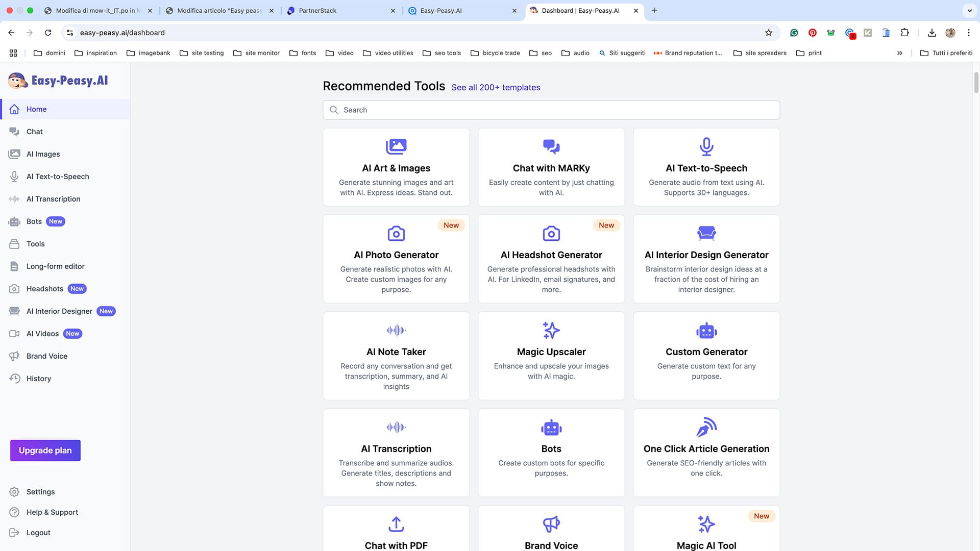This screenshot has width=980, height=551.
Task: Open the AI Art & Images tool
Action: coord(396,167)
